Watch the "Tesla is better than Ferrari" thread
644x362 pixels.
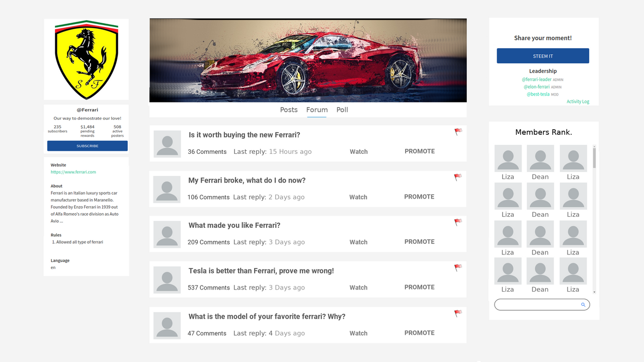pos(358,288)
